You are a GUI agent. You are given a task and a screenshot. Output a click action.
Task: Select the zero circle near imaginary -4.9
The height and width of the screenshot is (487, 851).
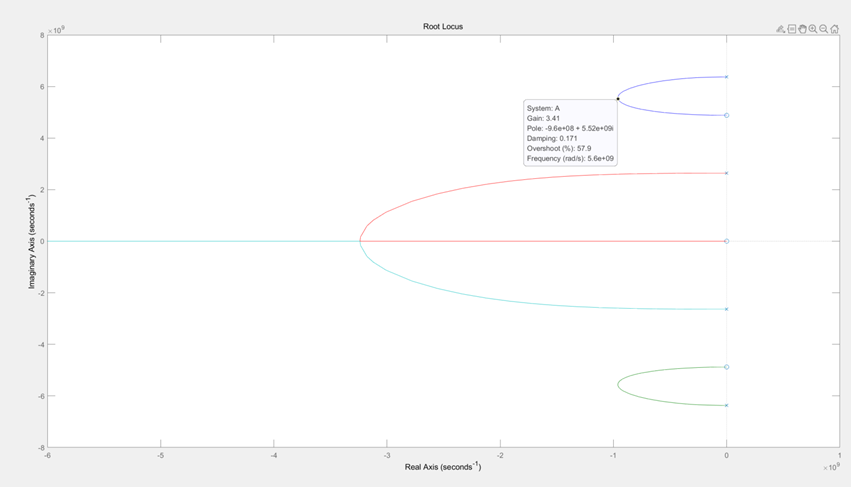pos(727,367)
